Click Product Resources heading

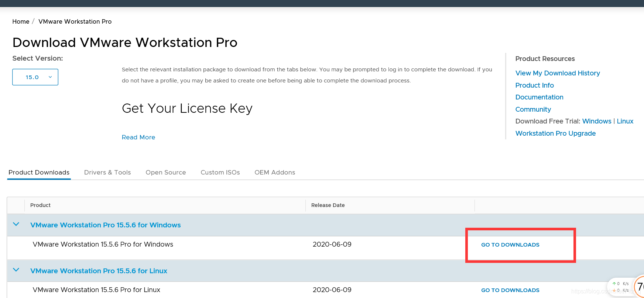pos(545,59)
